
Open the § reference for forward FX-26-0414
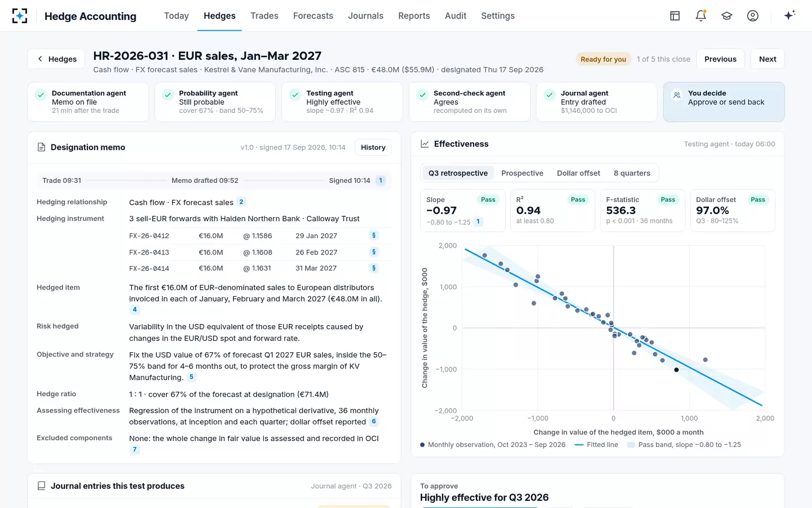coord(374,268)
